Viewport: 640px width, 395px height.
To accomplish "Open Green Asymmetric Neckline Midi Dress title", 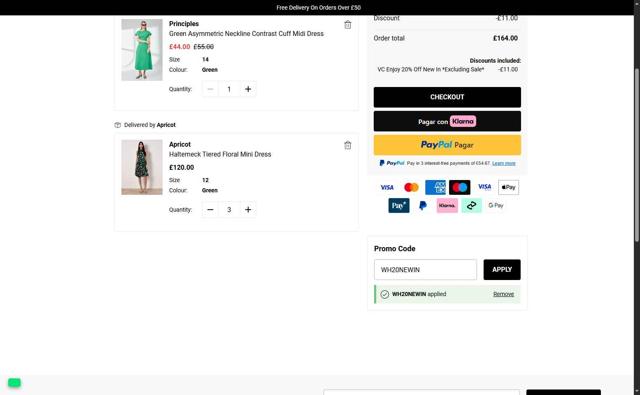I will [x=246, y=34].
